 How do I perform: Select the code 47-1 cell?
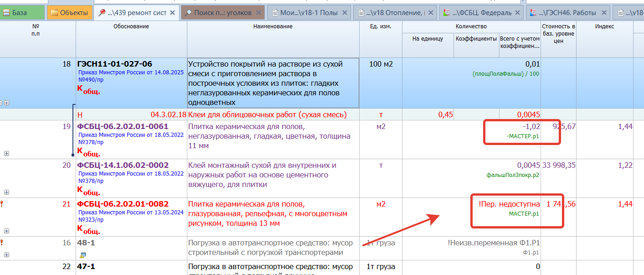[131, 268]
